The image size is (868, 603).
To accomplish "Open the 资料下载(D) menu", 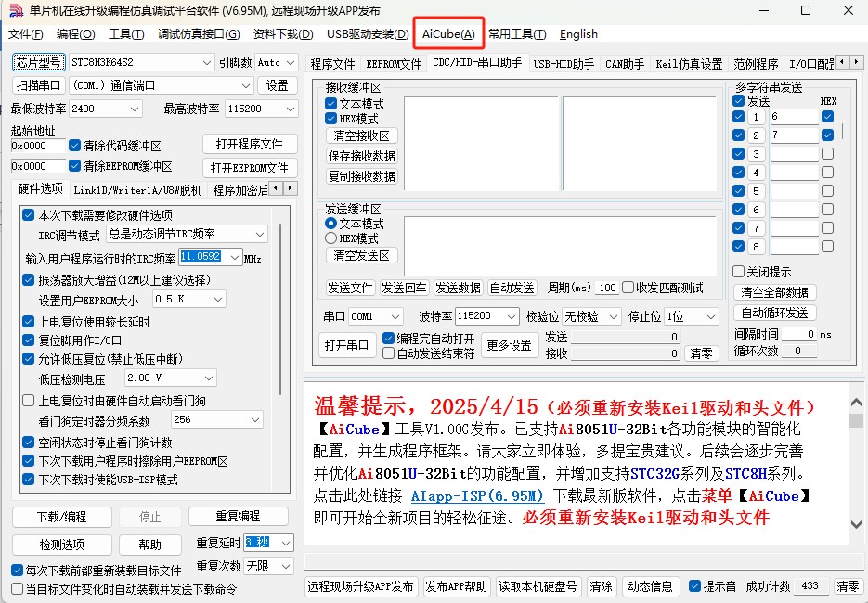I will [283, 34].
